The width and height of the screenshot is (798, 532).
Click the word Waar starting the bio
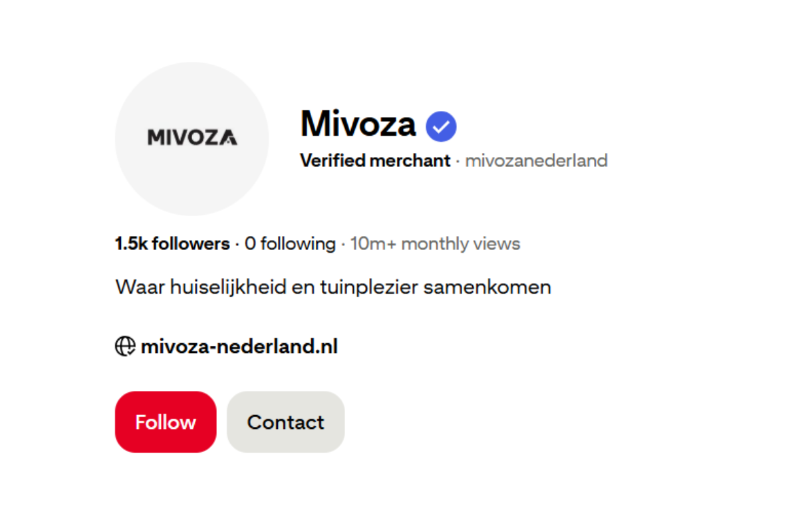pos(138,287)
